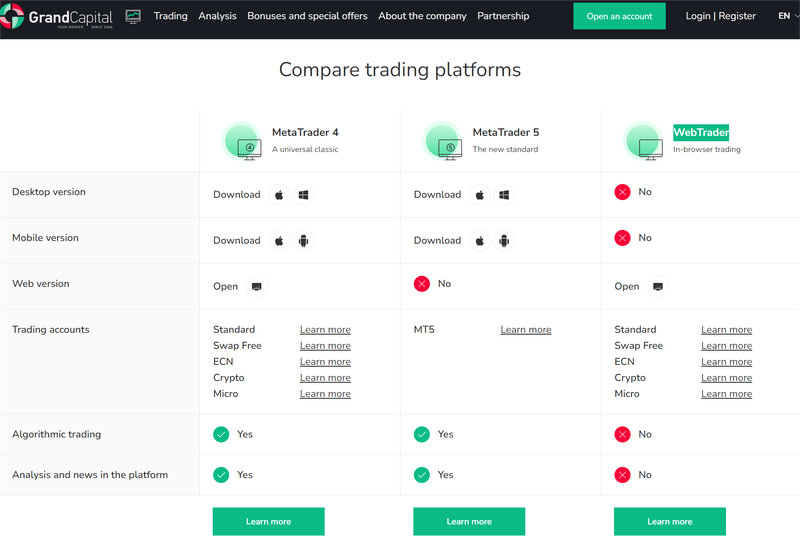
Task: Click green check for MetaTrader 5 Analysis and news
Action: [421, 475]
